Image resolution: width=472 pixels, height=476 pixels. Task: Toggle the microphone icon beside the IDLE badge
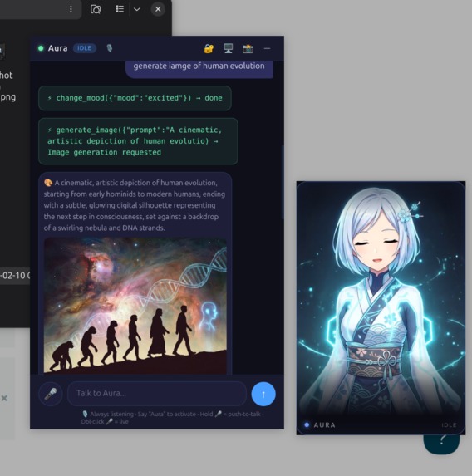[x=110, y=48]
